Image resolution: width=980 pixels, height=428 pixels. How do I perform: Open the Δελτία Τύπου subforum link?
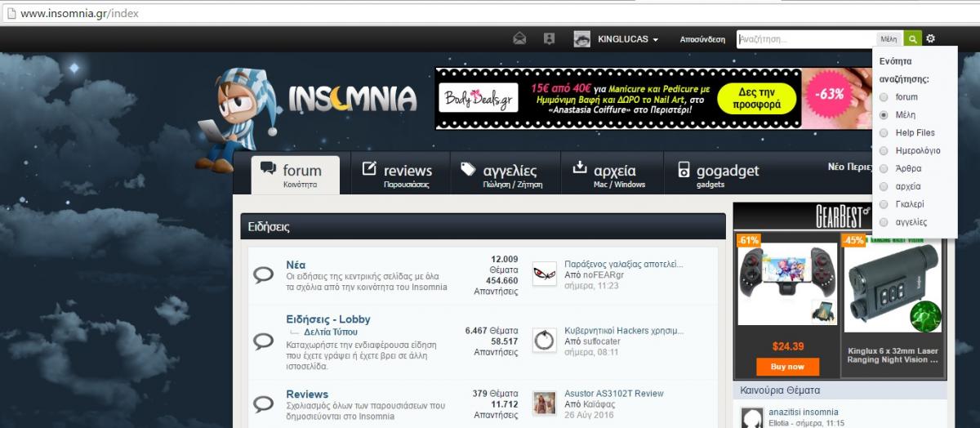coord(330,332)
